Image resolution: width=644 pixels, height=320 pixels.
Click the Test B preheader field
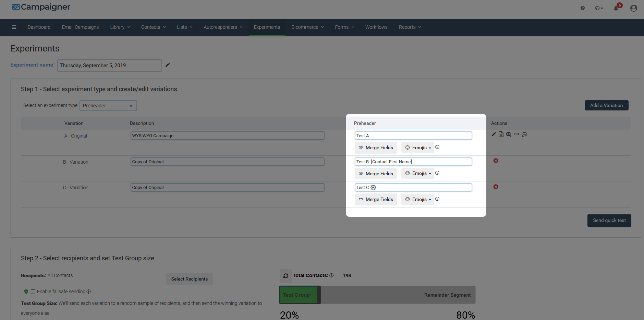coord(413,162)
